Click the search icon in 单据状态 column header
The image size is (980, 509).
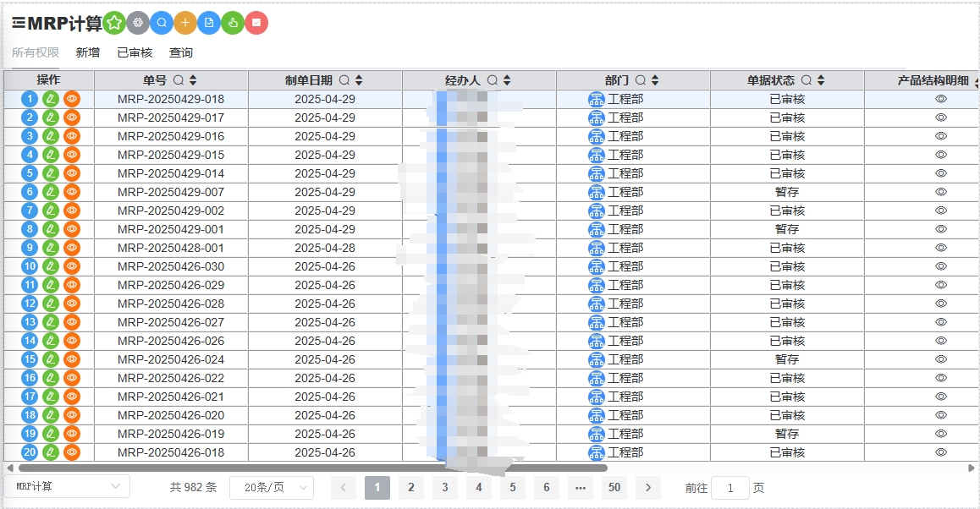point(807,80)
